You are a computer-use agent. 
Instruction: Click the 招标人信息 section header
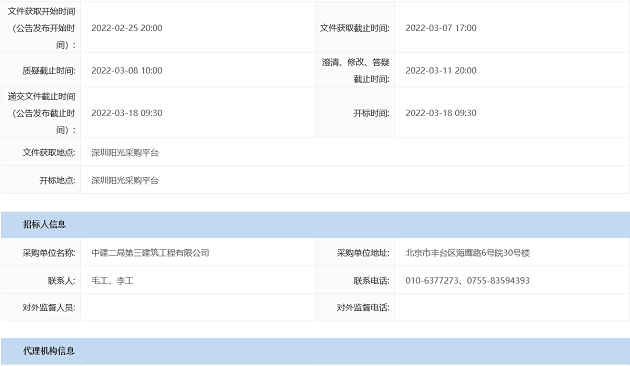click(x=315, y=225)
